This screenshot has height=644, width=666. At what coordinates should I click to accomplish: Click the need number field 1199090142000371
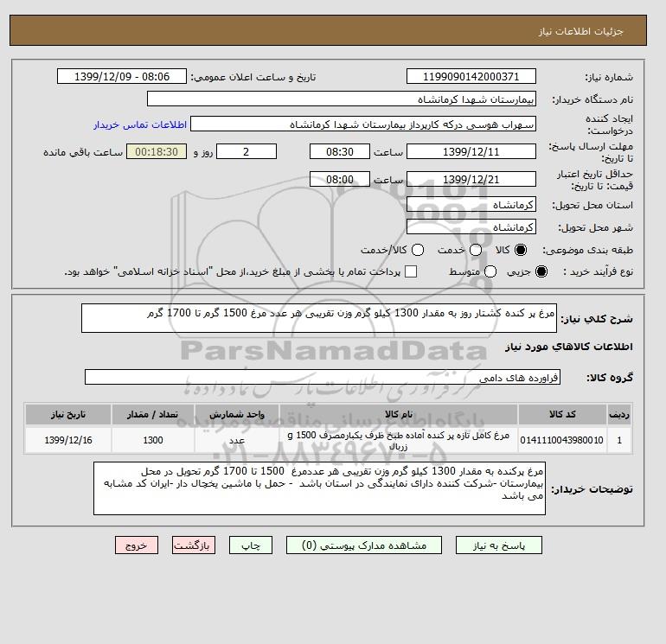[471, 76]
